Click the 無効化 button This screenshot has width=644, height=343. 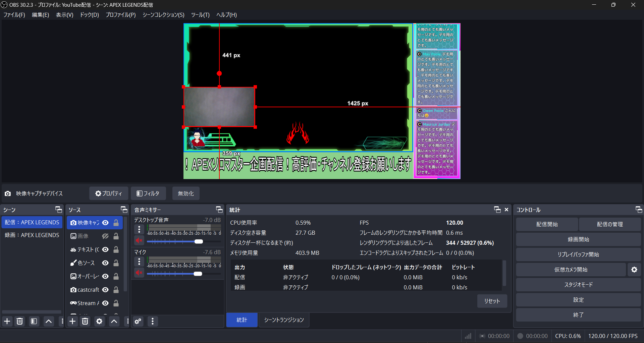click(185, 193)
